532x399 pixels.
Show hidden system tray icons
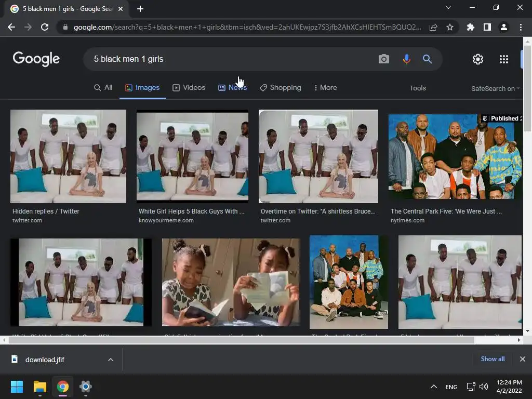click(434, 387)
